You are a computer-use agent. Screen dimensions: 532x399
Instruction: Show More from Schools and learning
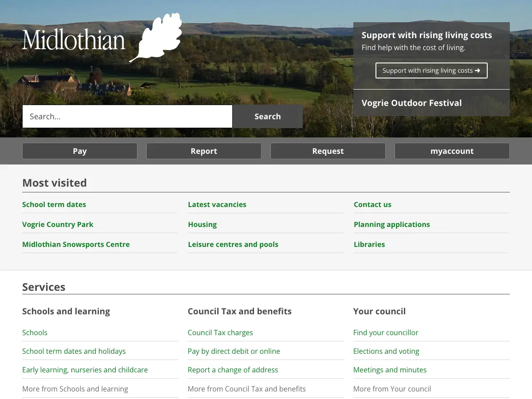pyautogui.click(x=75, y=389)
